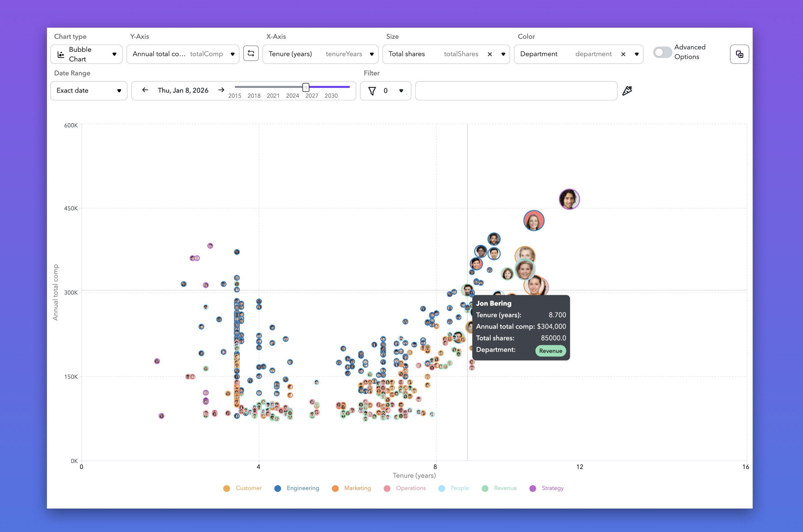Image resolution: width=803 pixels, height=532 pixels.
Task: Clear the Total shares size selection
Action: point(490,54)
